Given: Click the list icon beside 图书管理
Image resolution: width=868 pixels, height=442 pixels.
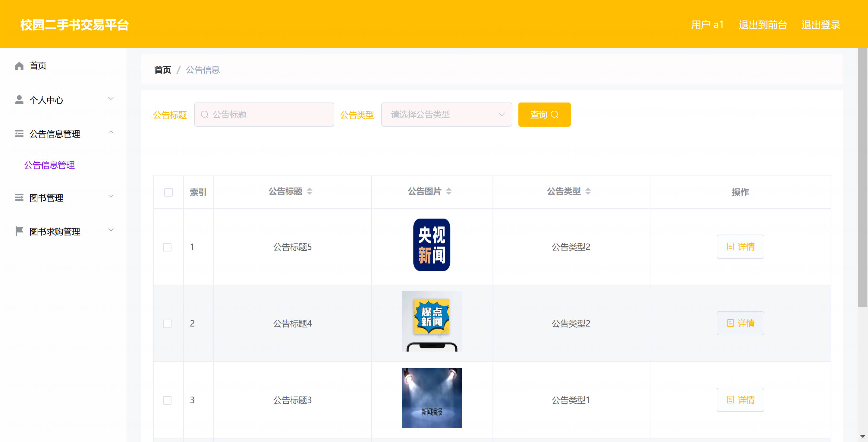Looking at the screenshot, I should tap(19, 197).
